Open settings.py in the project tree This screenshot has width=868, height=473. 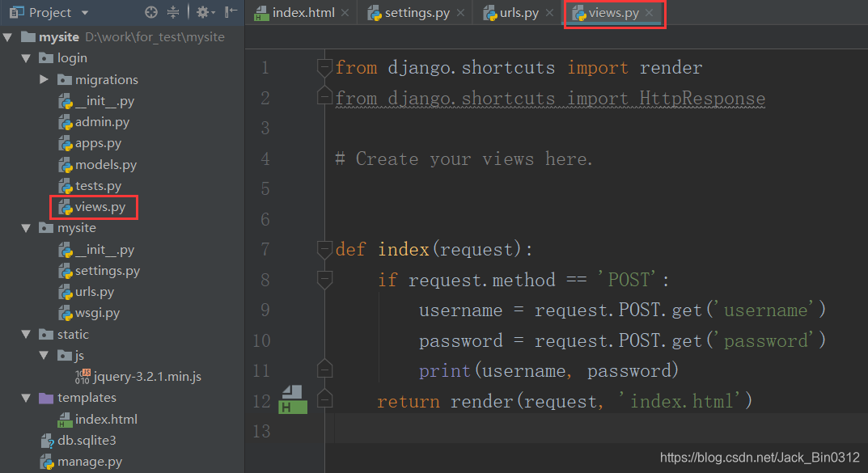pyautogui.click(x=108, y=271)
